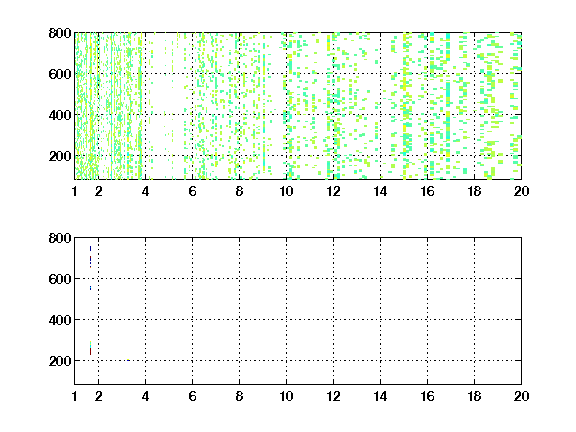Click the upper plot's y-axis label 800
The height and width of the screenshot is (432, 576).
[x=60, y=33]
